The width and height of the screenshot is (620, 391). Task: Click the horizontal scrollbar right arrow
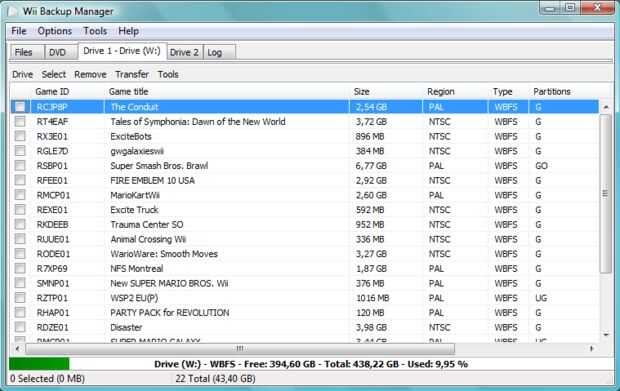click(x=592, y=348)
